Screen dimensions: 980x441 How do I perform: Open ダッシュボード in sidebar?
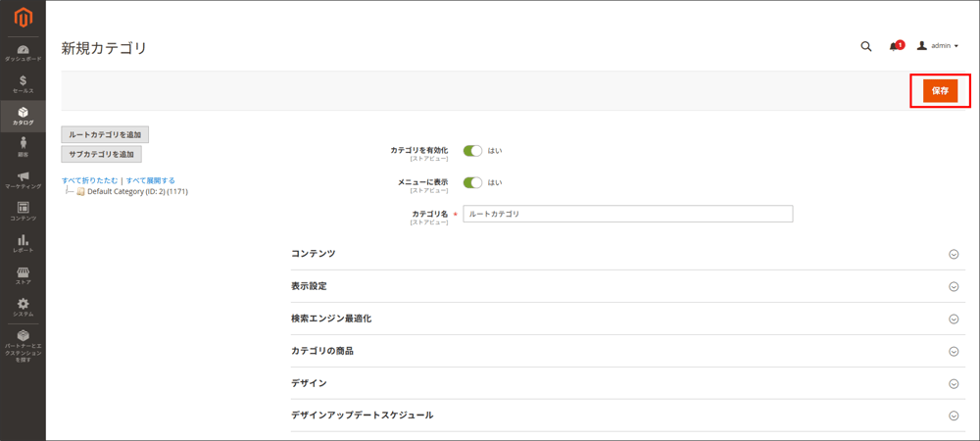[x=24, y=53]
